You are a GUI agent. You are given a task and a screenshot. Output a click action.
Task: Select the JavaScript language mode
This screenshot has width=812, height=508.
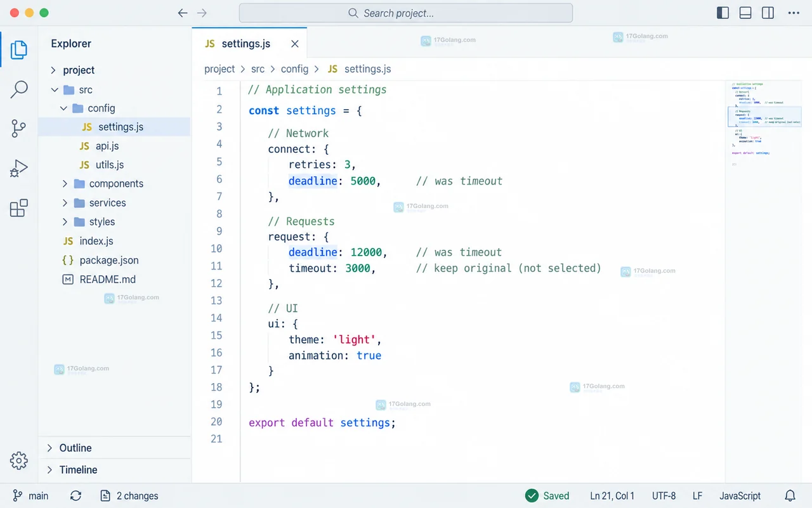[740, 496]
